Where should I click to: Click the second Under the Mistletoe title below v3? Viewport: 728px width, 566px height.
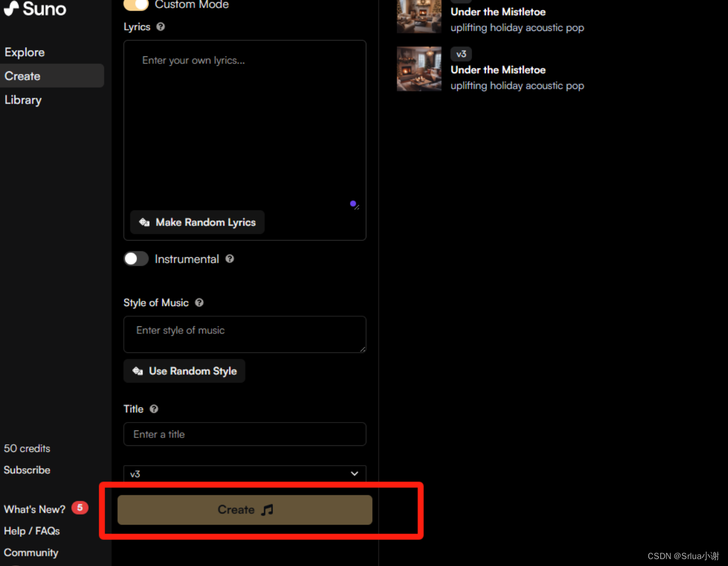coord(498,70)
